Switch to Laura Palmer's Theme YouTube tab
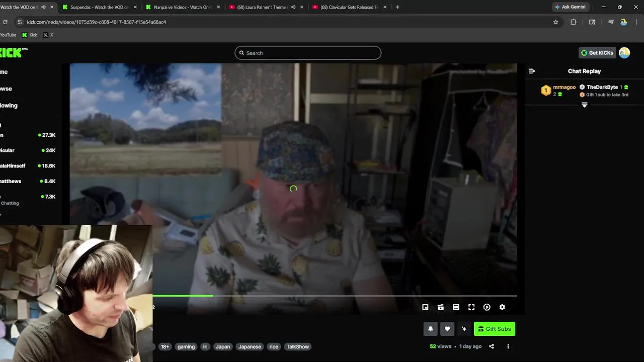 [x=266, y=7]
